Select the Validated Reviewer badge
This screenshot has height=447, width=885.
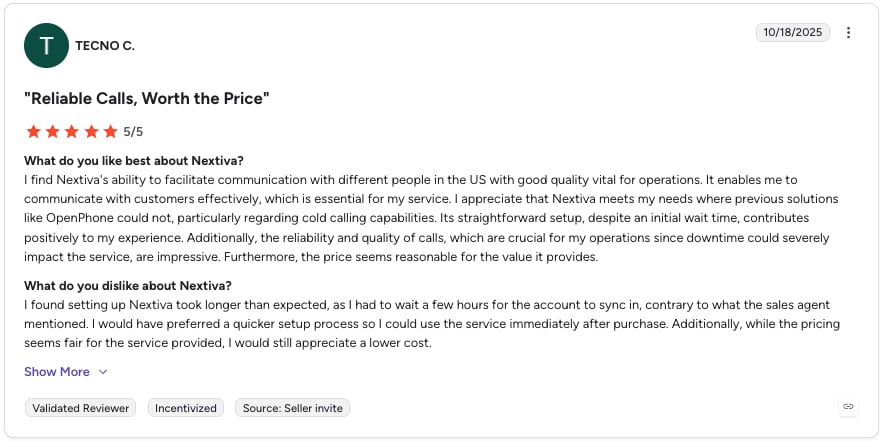[x=80, y=408]
